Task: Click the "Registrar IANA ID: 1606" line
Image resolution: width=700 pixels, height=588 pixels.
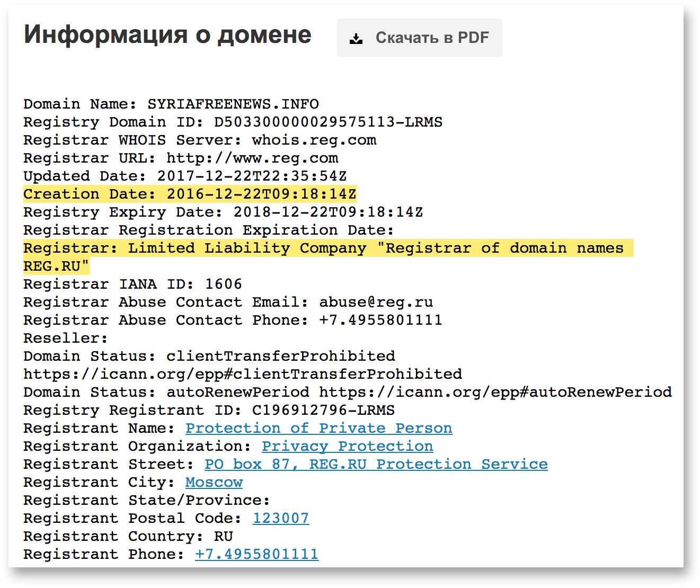Action: point(132,284)
